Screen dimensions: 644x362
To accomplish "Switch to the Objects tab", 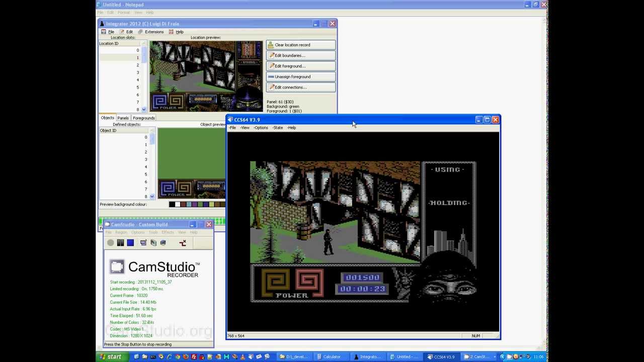I will pyautogui.click(x=107, y=118).
